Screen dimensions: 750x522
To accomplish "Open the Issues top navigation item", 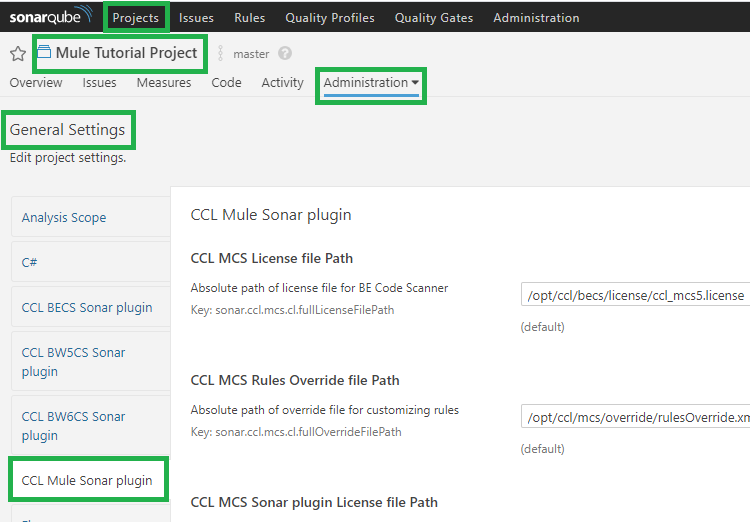I will (196, 18).
